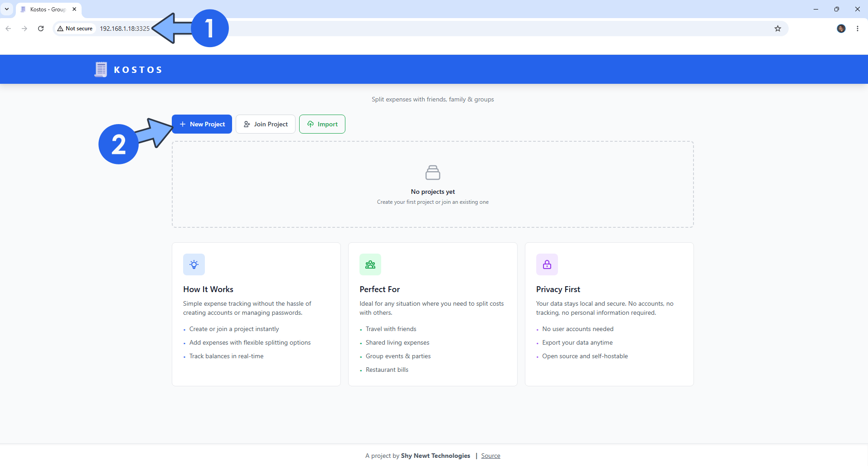Open the Join Project dialog
The width and height of the screenshot is (868, 466).
tap(266, 124)
